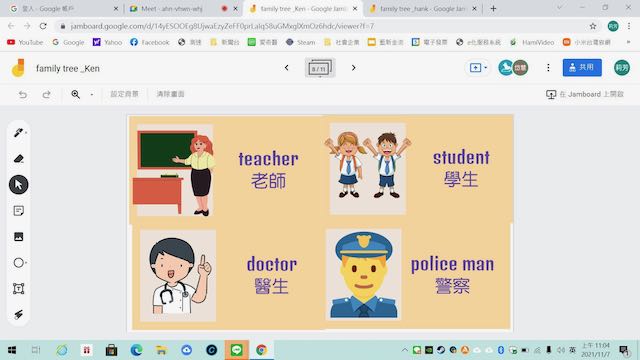This screenshot has width=640, height=360.
Task: Activate the Select arrow tool
Action: 18,184
